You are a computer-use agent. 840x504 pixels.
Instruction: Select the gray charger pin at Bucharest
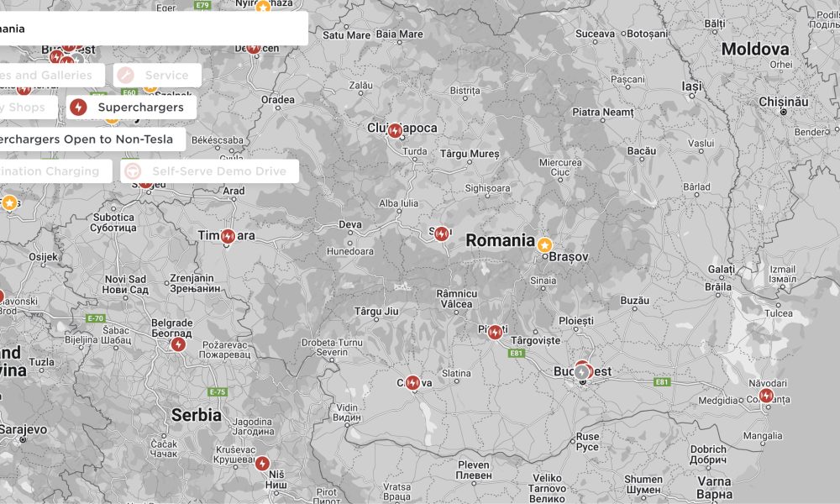(581, 371)
